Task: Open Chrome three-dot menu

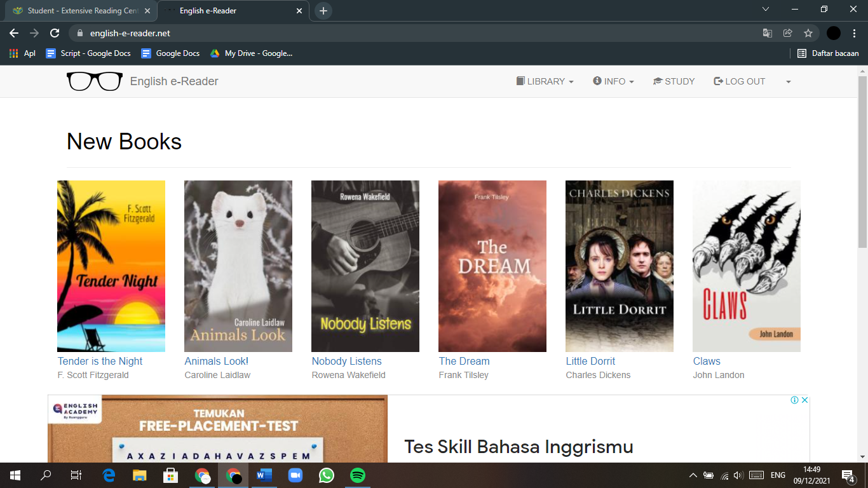Action: coord(855,33)
